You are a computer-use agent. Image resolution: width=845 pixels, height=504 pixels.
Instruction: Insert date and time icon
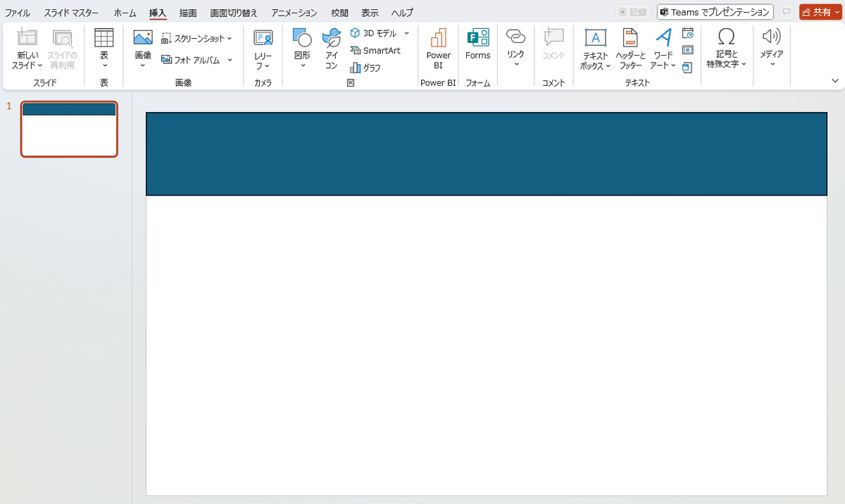(x=688, y=33)
